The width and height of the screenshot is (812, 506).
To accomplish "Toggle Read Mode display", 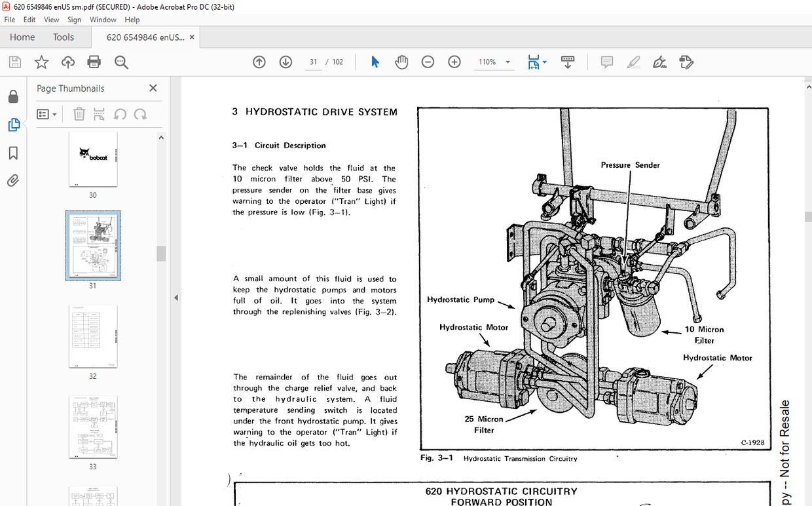I will coord(567,62).
